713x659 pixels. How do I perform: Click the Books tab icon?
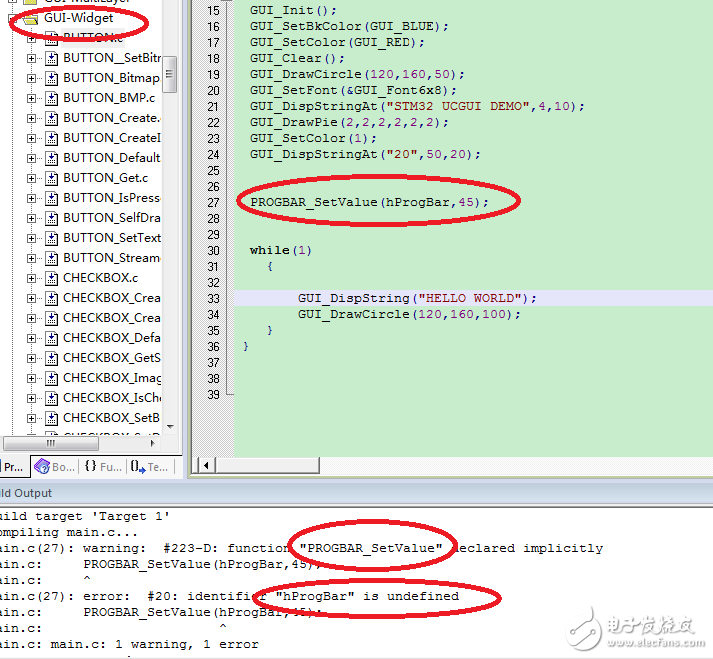(42, 467)
